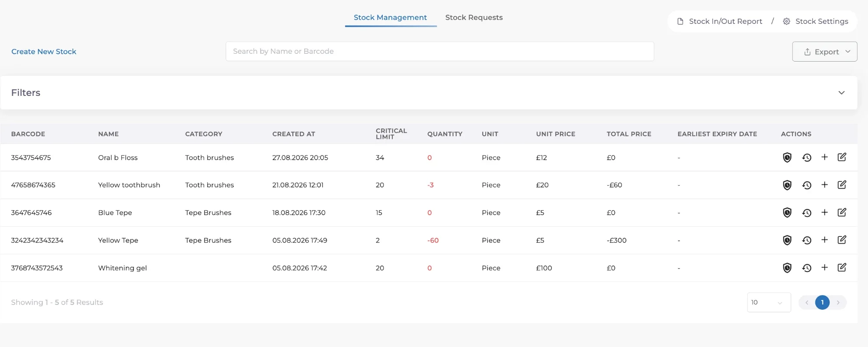Add stock to Blue Tepe row
This screenshot has height=347, width=868.
click(x=825, y=212)
